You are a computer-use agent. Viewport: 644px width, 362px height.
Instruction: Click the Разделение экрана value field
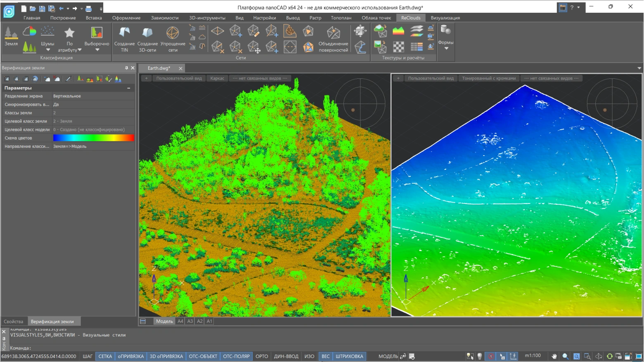pyautogui.click(x=93, y=96)
